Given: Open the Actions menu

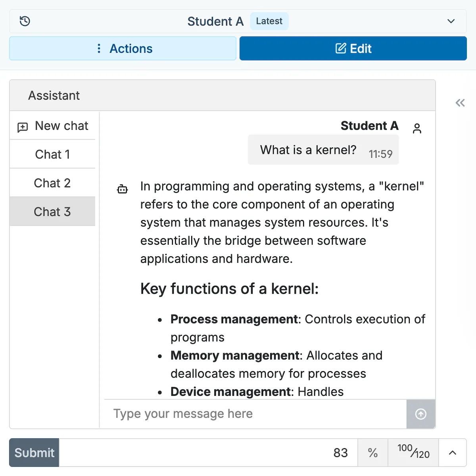Looking at the screenshot, I should pos(123,48).
